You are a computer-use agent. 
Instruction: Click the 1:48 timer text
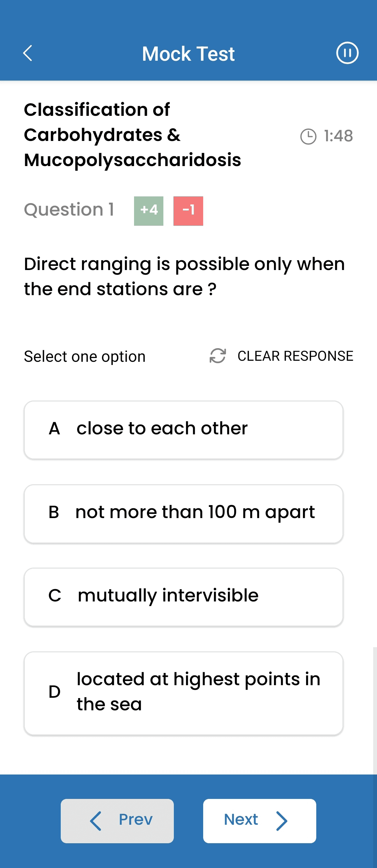(x=338, y=136)
